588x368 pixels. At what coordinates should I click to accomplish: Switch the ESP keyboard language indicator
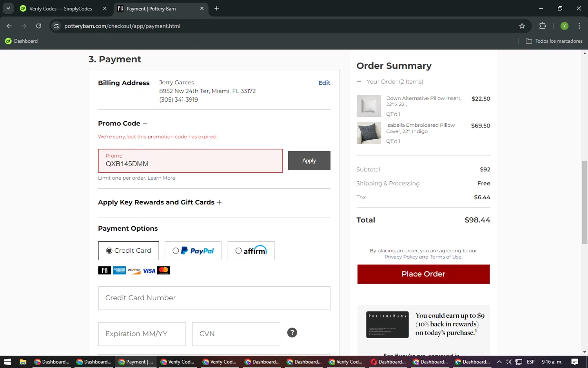pyautogui.click(x=530, y=362)
